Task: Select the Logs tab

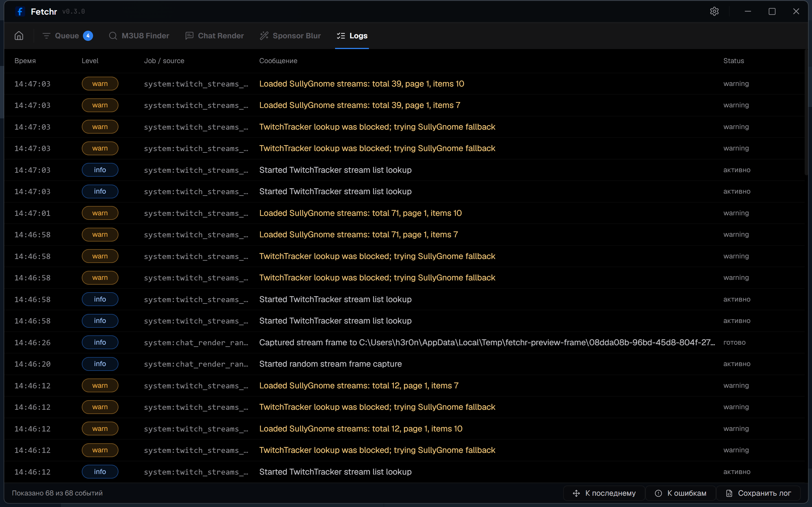Action: (x=352, y=36)
